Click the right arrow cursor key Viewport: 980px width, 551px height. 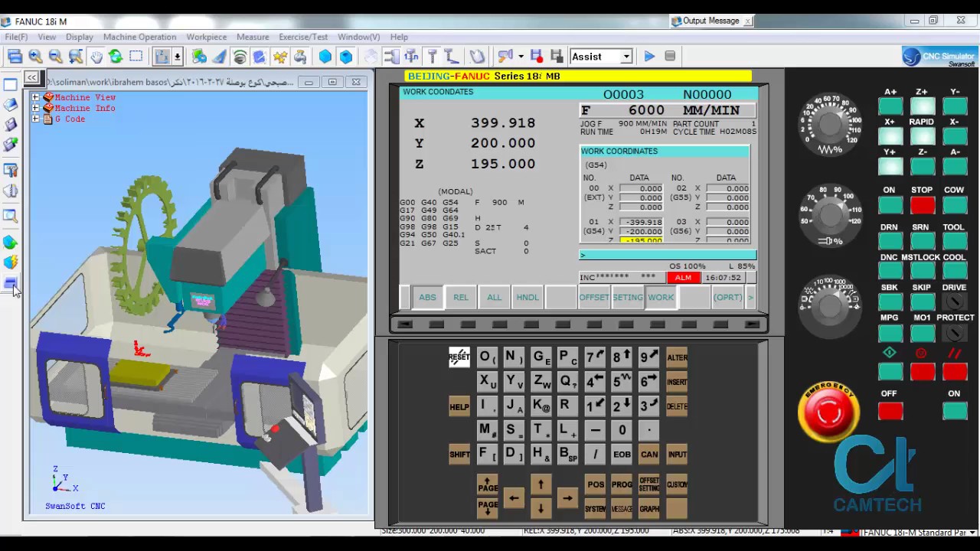567,498
